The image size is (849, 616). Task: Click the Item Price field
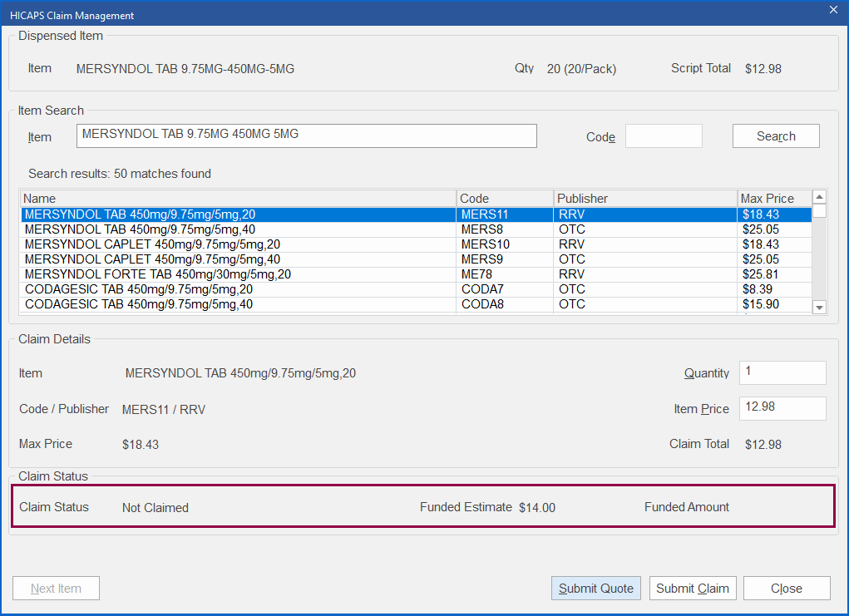(x=782, y=408)
